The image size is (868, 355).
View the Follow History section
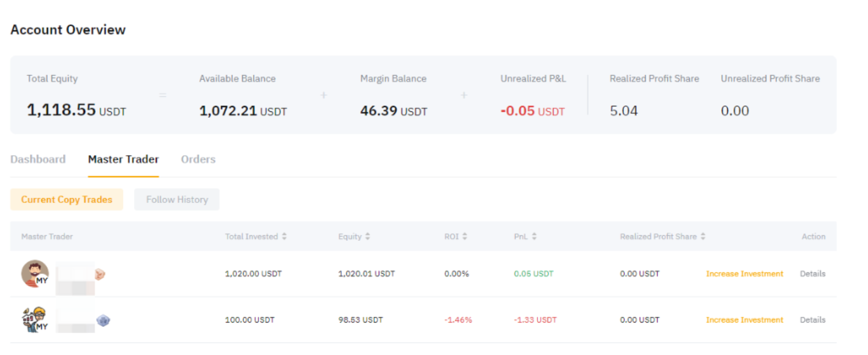[x=177, y=200]
